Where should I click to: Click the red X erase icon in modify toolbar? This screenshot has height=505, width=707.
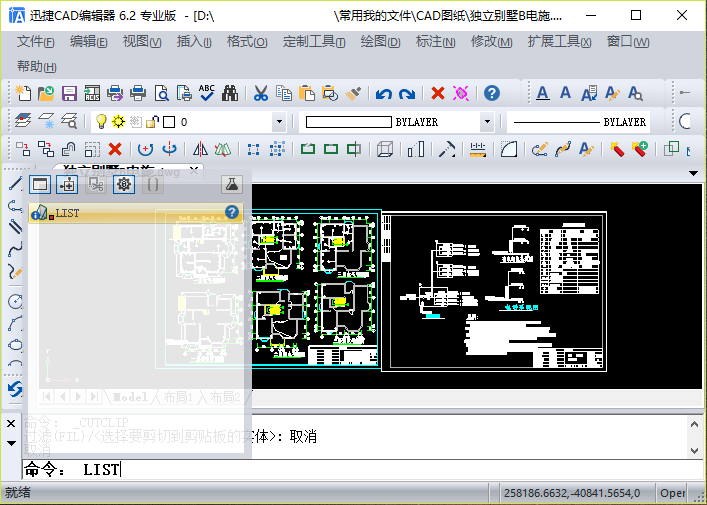(115, 149)
